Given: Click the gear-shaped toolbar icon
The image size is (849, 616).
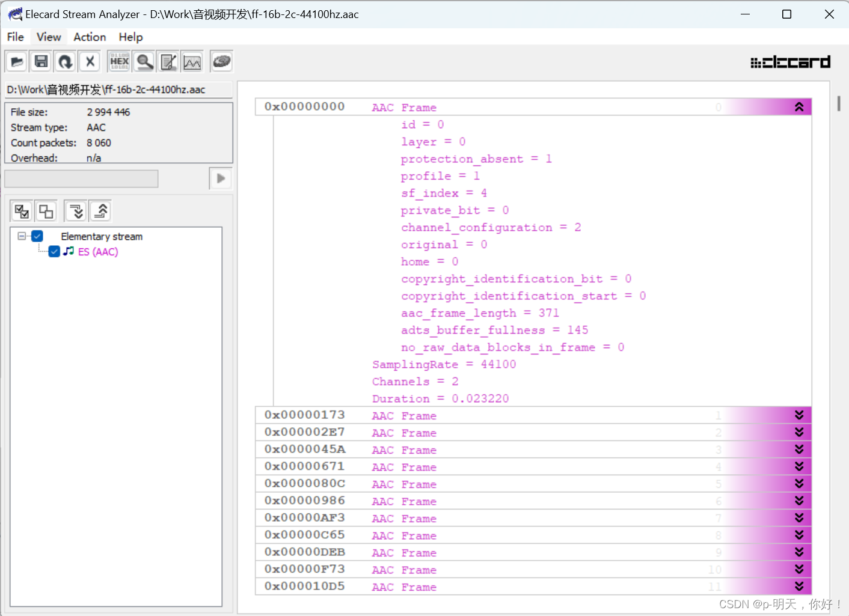Looking at the screenshot, I should pyautogui.click(x=222, y=61).
